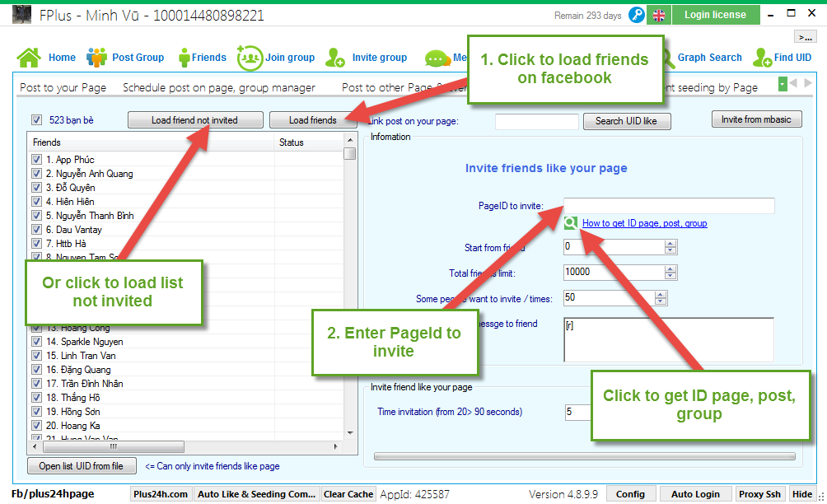Uncheck the Đặng Quang checkbox

[36, 370]
